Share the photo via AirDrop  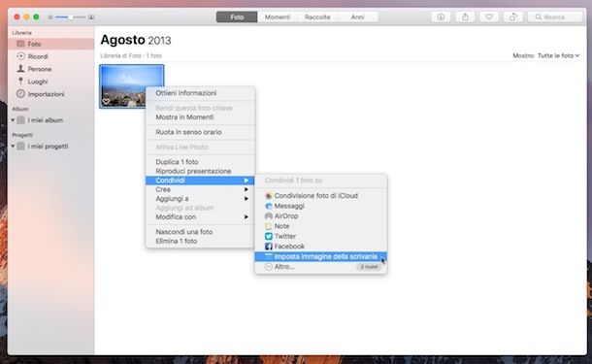(x=321, y=216)
